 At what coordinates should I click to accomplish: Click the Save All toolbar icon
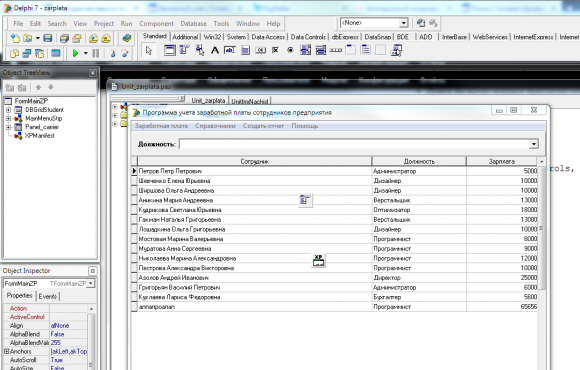click(64, 38)
